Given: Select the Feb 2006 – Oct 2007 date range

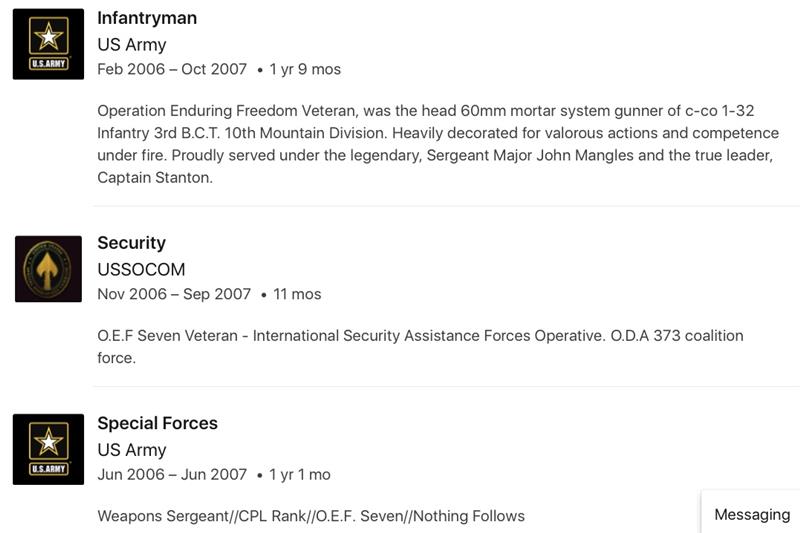Looking at the screenshot, I should pyautogui.click(x=172, y=69).
